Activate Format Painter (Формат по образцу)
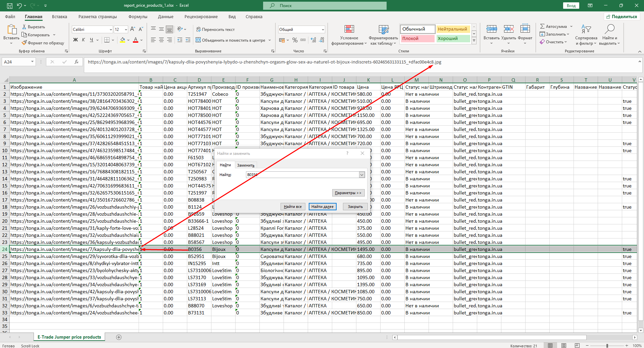Image resolution: width=644 pixels, height=348 pixels. [43, 43]
